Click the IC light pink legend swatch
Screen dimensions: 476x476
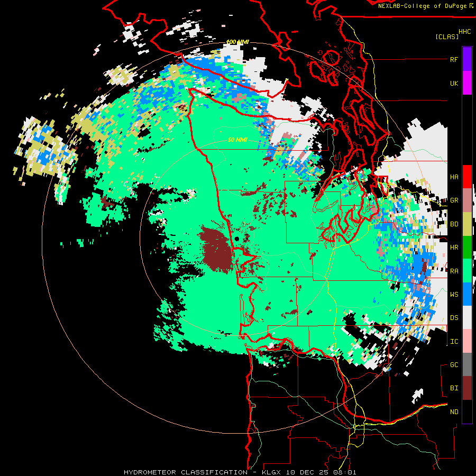467,341
